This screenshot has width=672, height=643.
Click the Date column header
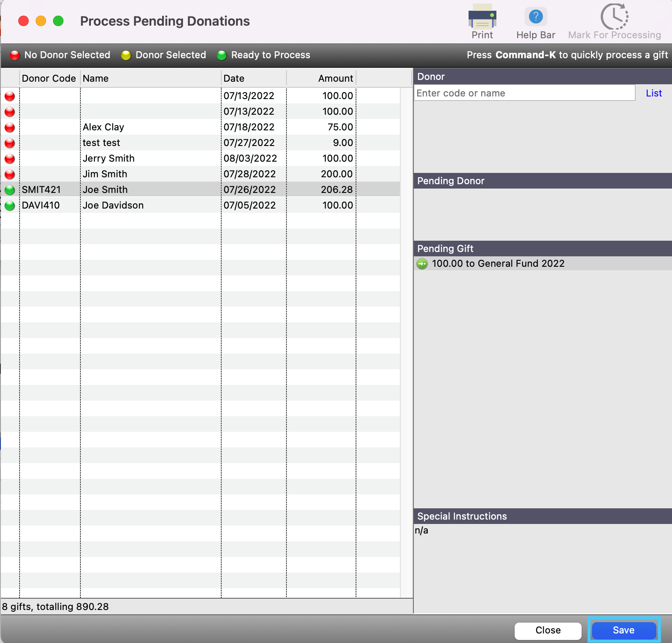[x=253, y=79]
